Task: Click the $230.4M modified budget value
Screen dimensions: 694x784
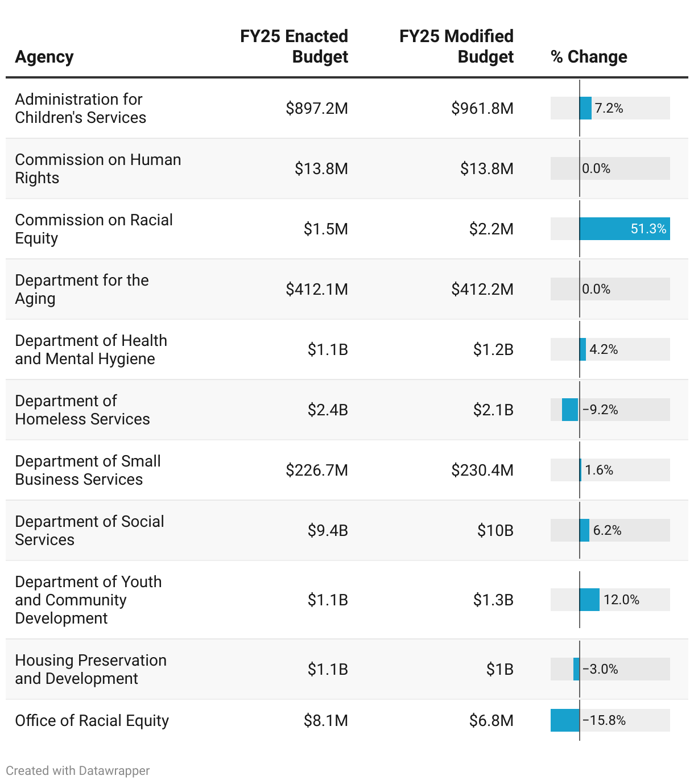Action: [x=482, y=470]
